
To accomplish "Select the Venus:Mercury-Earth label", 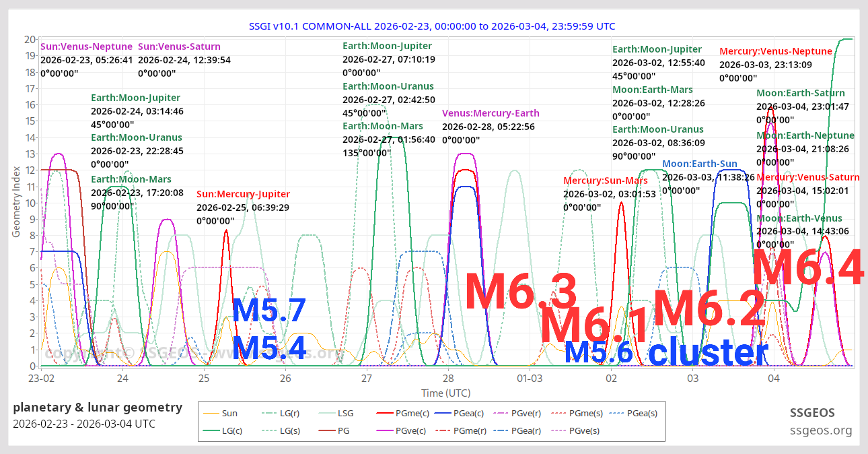I will click(x=491, y=112).
